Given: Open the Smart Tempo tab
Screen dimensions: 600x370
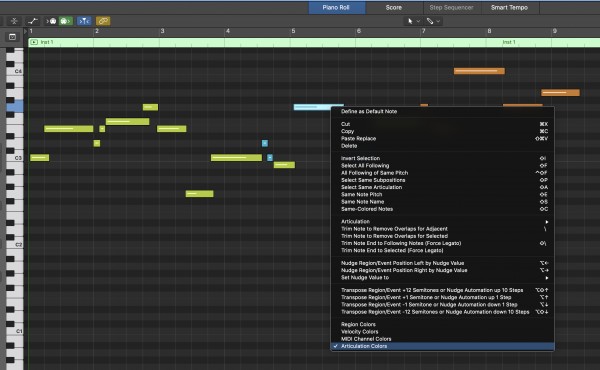Looking at the screenshot, I should point(509,8).
